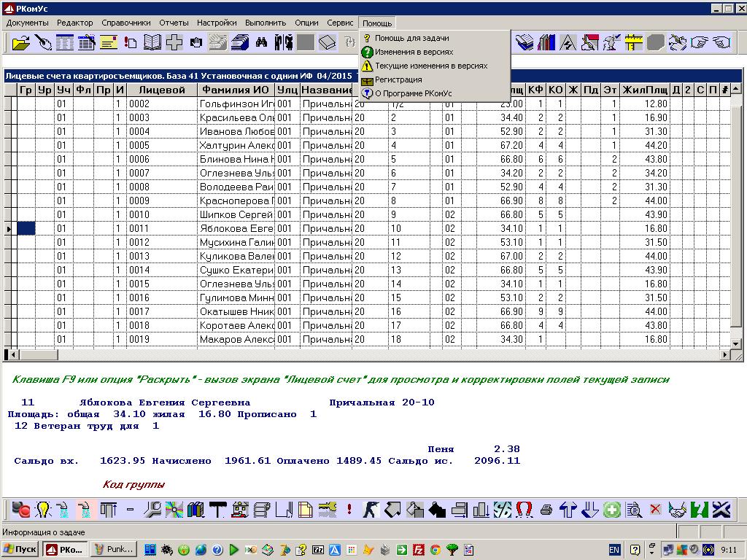
Task: Click the 'Пуск' start button
Action: (20, 549)
